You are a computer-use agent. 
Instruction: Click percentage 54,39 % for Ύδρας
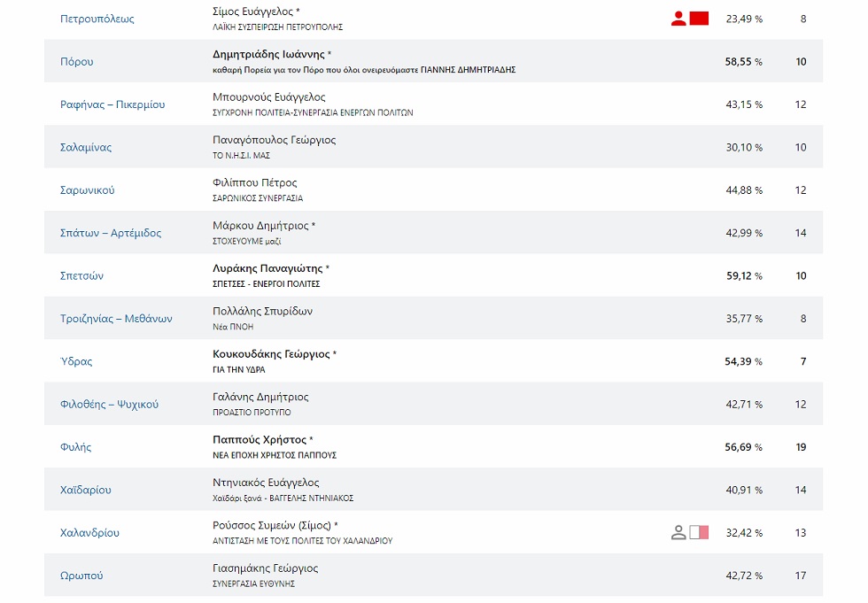pyautogui.click(x=743, y=361)
